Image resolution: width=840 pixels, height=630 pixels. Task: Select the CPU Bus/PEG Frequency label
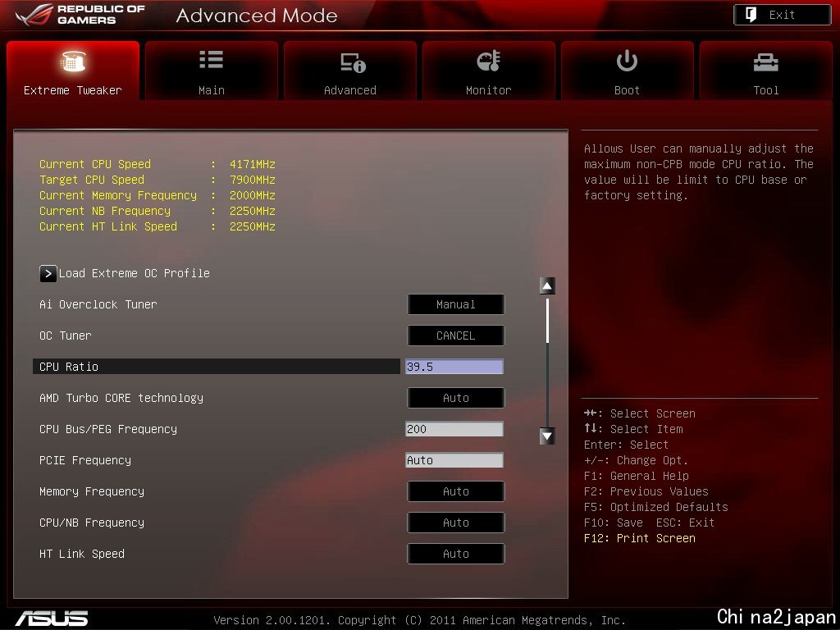tap(107, 429)
